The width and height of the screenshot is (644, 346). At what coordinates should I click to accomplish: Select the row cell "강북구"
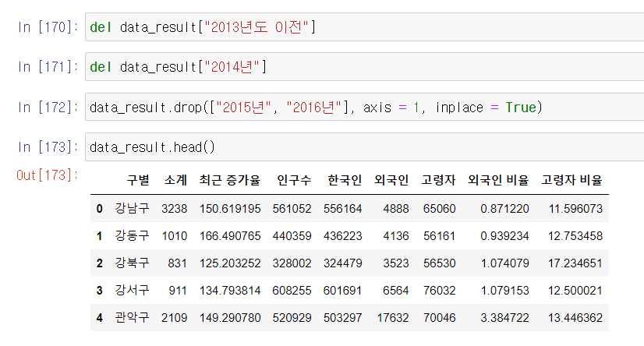pos(132,263)
